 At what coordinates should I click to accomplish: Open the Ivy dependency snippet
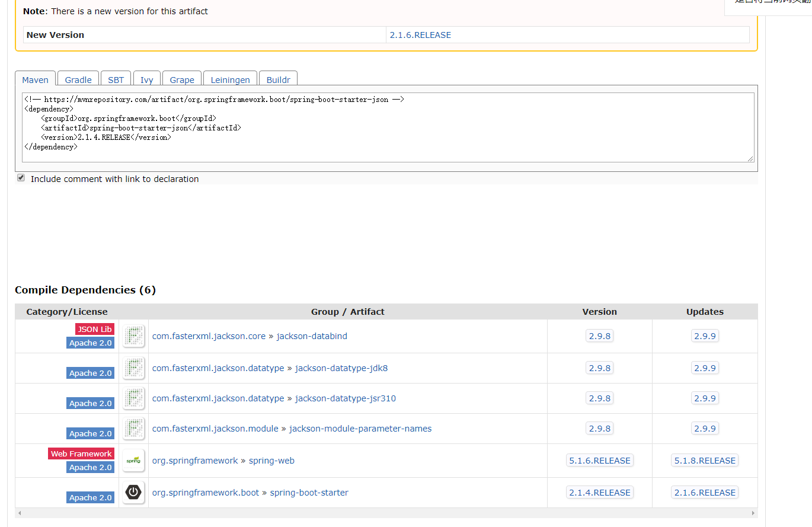click(x=146, y=79)
